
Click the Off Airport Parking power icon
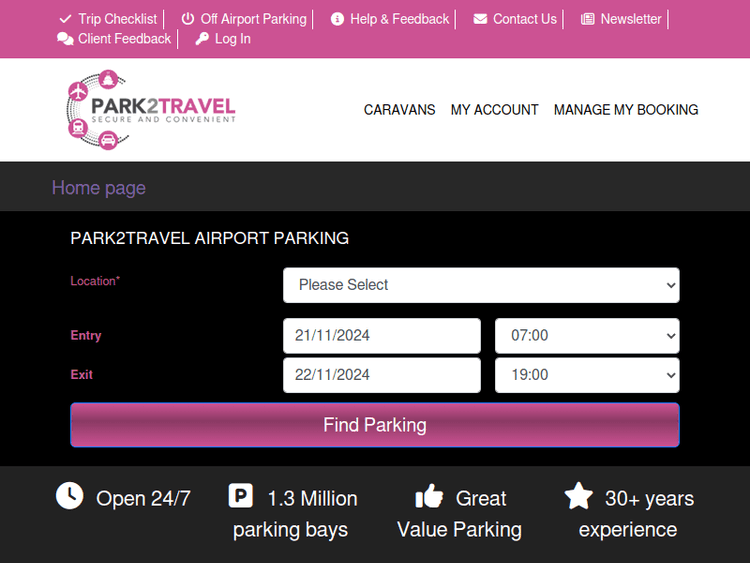pyautogui.click(x=188, y=19)
